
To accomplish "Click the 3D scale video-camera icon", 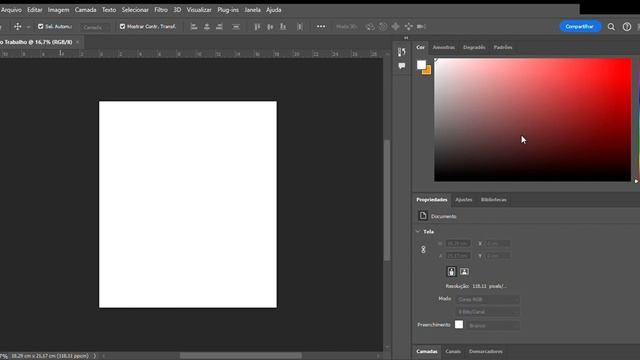I will tap(421, 27).
